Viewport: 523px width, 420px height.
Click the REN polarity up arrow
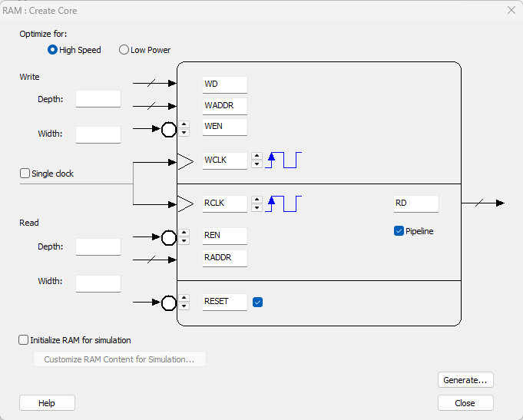[184, 232]
